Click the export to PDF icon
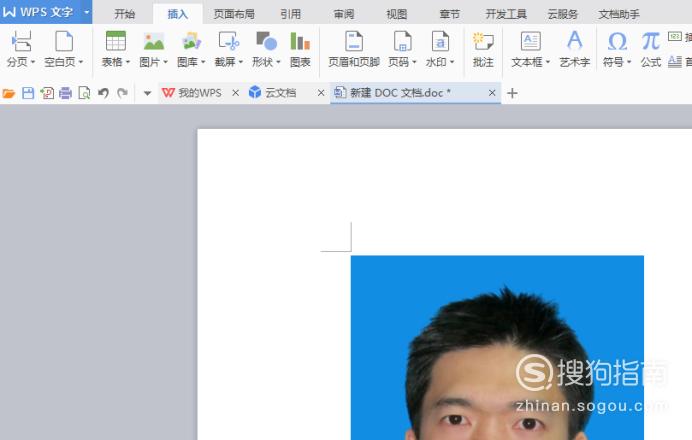 47,93
